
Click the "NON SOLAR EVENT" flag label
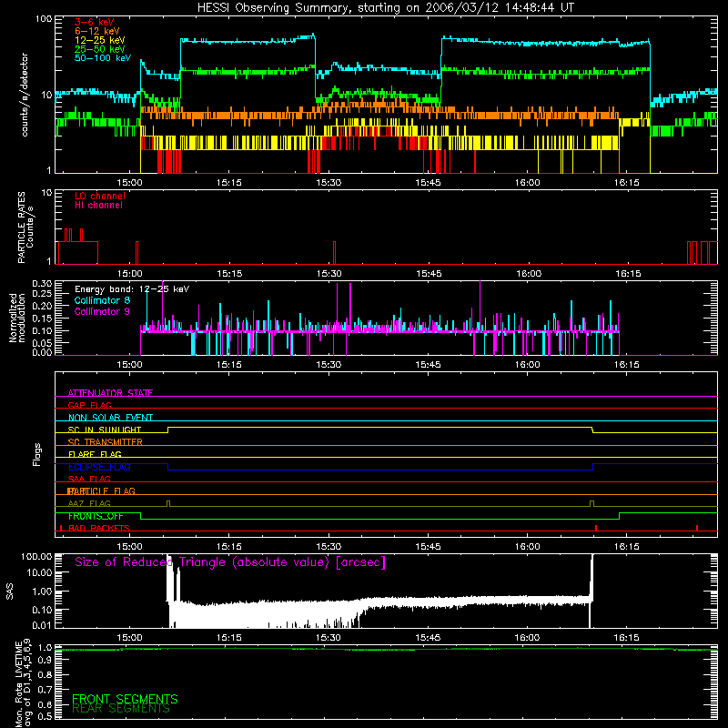110,418
